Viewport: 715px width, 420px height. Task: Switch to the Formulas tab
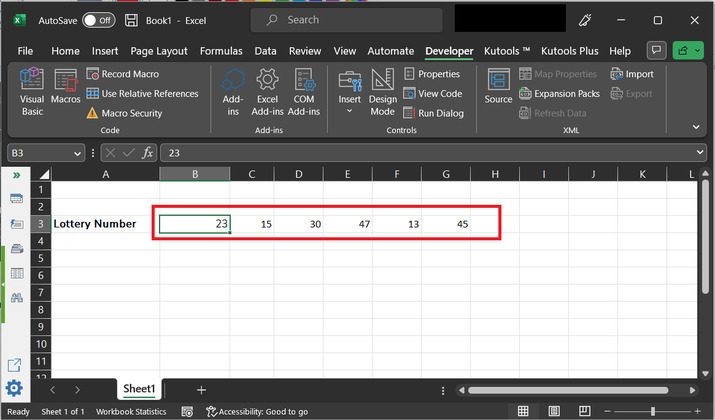[x=220, y=51]
